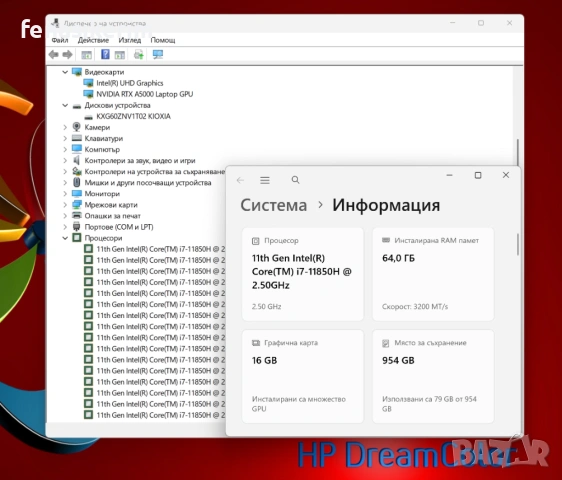Click the Device Manager title bar app icon

tap(55, 23)
